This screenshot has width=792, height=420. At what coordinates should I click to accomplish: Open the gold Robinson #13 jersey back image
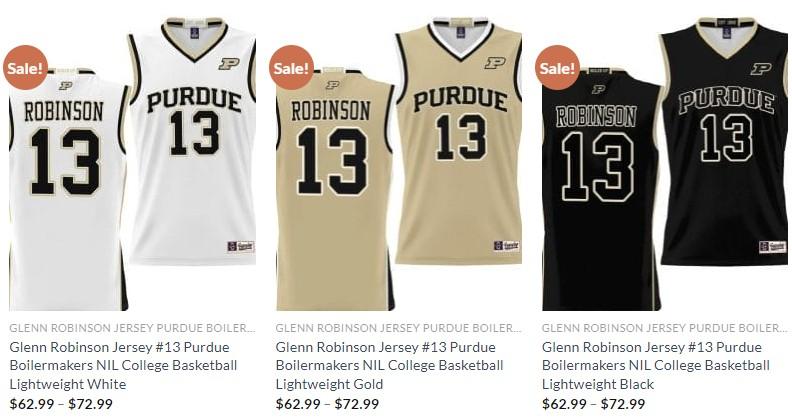[x=335, y=189]
